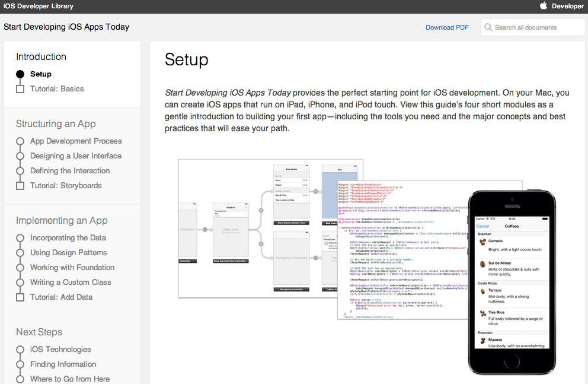
Task: Open Where to Go from Here chapter
Action: [x=70, y=379]
